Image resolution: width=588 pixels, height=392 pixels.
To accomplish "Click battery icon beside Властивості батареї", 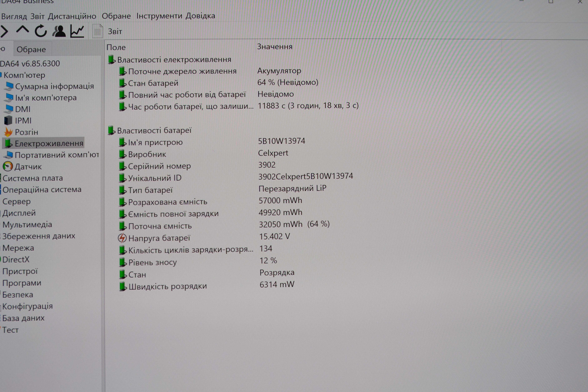I will [111, 130].
